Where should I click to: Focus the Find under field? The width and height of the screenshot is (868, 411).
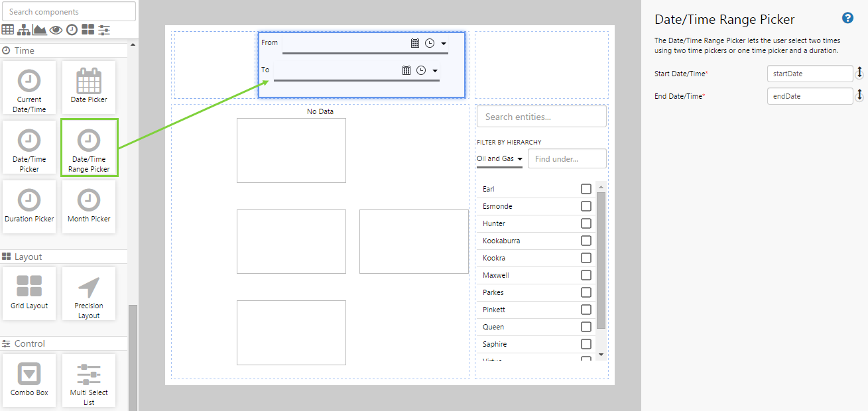(x=567, y=159)
